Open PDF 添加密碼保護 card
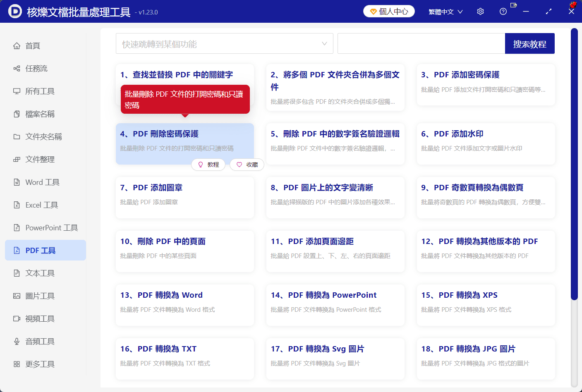Viewport: 582px width, 392px height. (x=486, y=85)
